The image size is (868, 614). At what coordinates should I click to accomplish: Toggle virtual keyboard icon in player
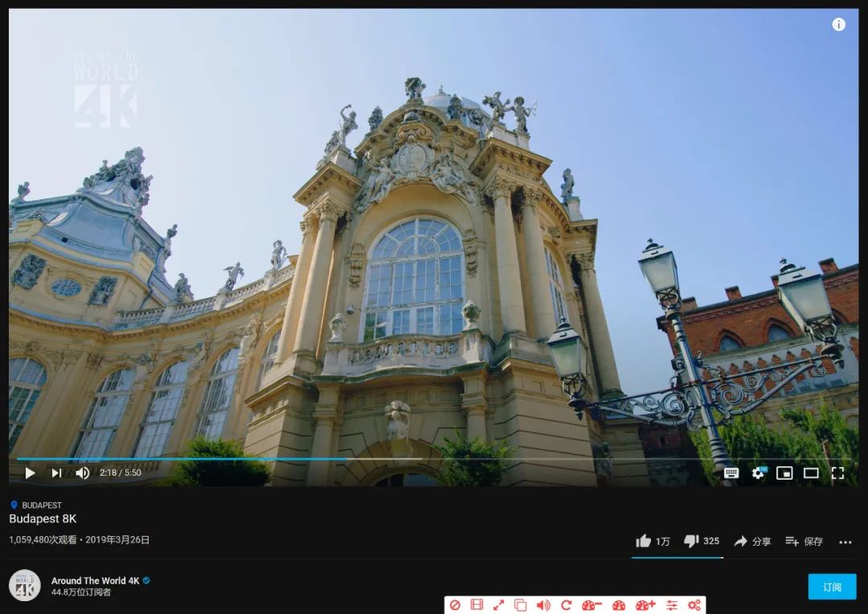[731, 473]
